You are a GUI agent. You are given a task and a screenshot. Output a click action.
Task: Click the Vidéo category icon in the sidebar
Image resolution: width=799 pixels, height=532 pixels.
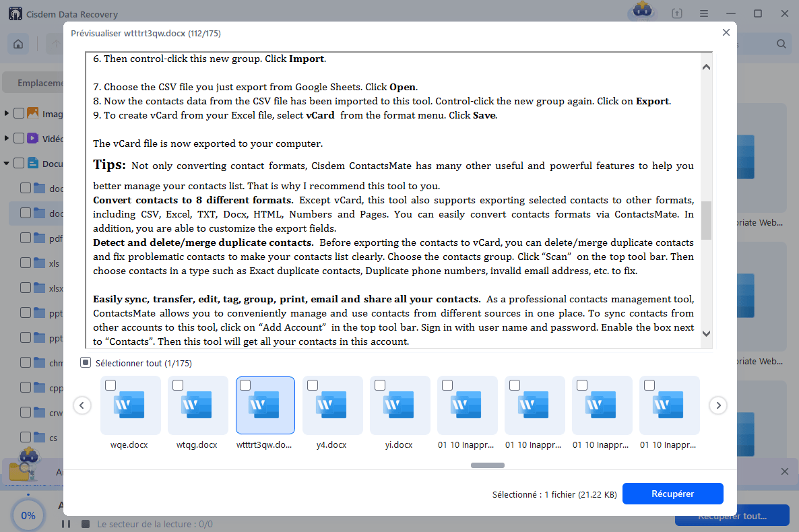(32, 138)
